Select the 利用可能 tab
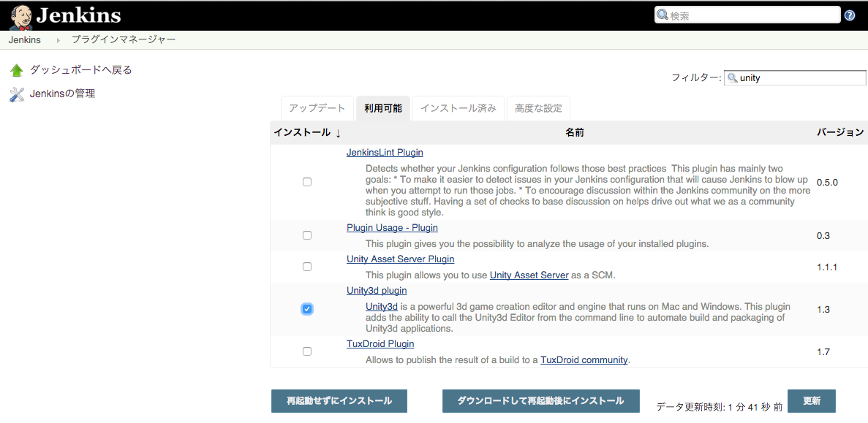This screenshot has width=868, height=423. point(383,108)
